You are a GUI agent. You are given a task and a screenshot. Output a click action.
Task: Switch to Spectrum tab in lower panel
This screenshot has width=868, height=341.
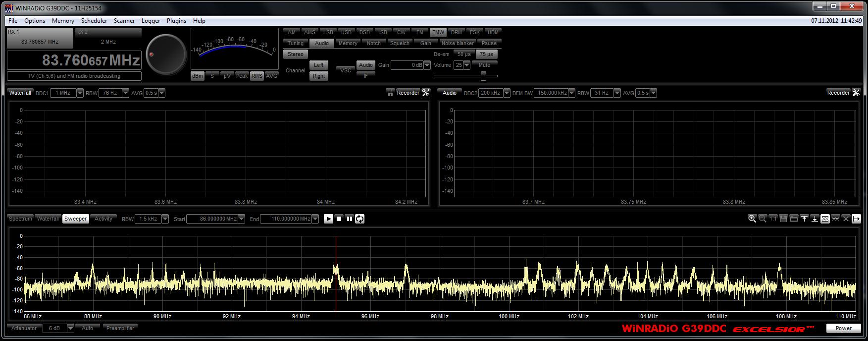20,219
